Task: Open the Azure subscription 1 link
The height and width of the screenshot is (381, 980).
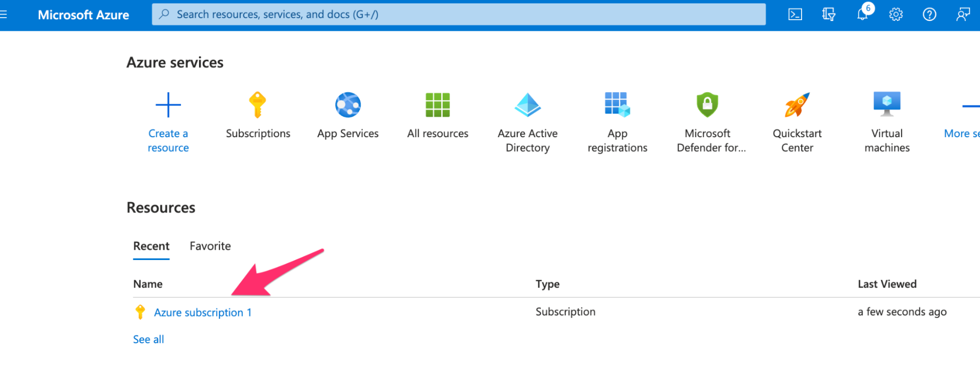Action: 202,312
